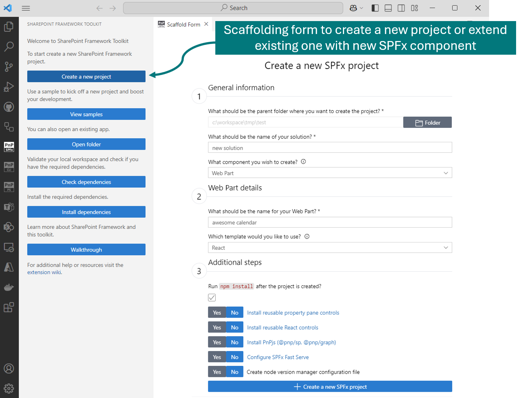Viewport: 532px width, 398px height.
Task: Click the Open folder button
Action: tap(86, 144)
